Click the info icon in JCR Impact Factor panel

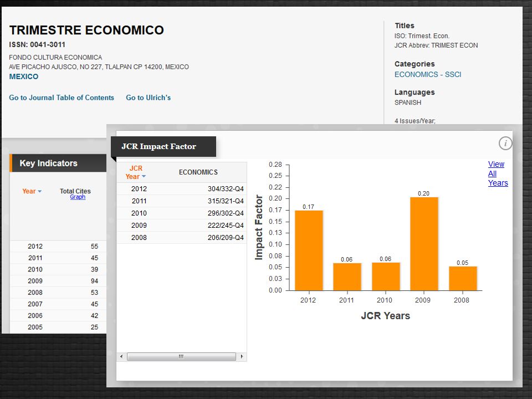(x=505, y=143)
